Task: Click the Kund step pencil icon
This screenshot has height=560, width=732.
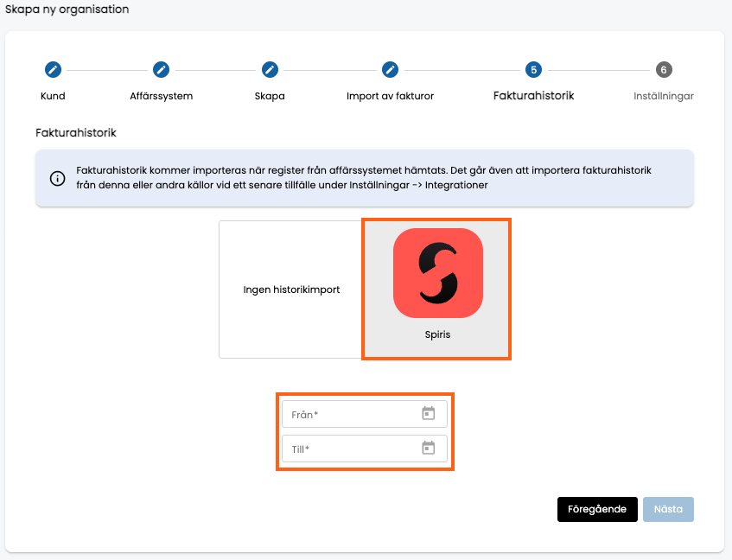Action: pyautogui.click(x=53, y=70)
